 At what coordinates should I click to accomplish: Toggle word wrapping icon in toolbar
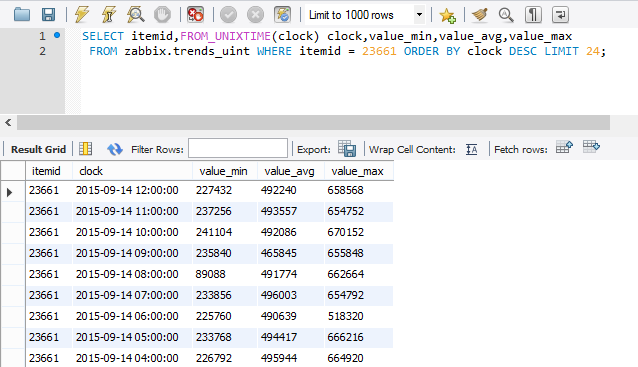tap(560, 15)
